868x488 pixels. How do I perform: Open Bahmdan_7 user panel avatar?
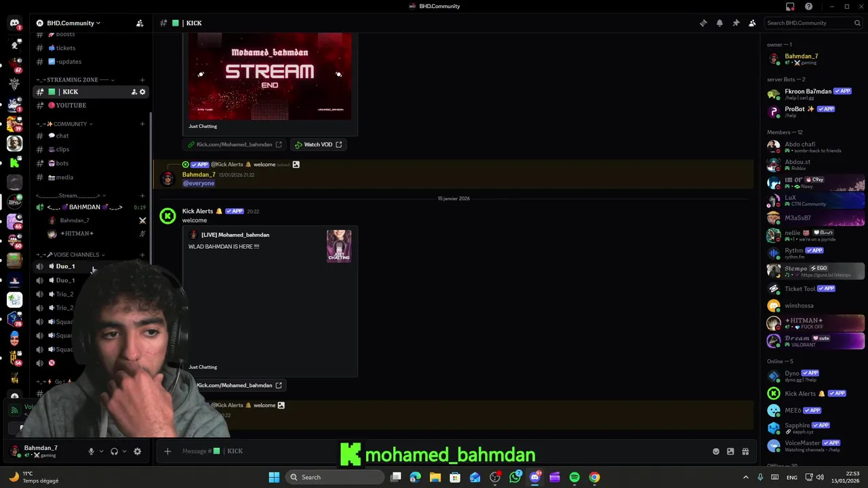15,451
